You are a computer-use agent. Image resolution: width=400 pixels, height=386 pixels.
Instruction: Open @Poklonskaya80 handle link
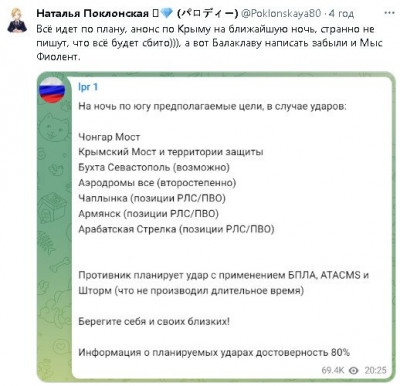click(x=281, y=13)
